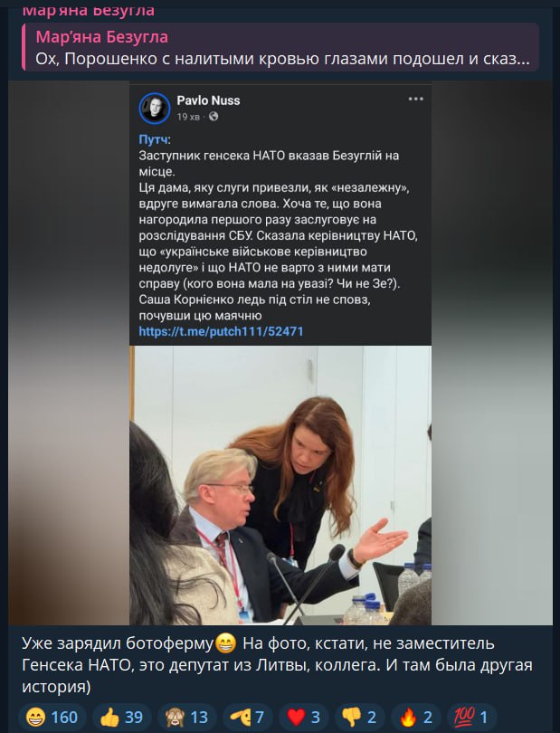Open the t.me/putch111/52471 link
Screen dimensions: 560x733
coord(221,331)
